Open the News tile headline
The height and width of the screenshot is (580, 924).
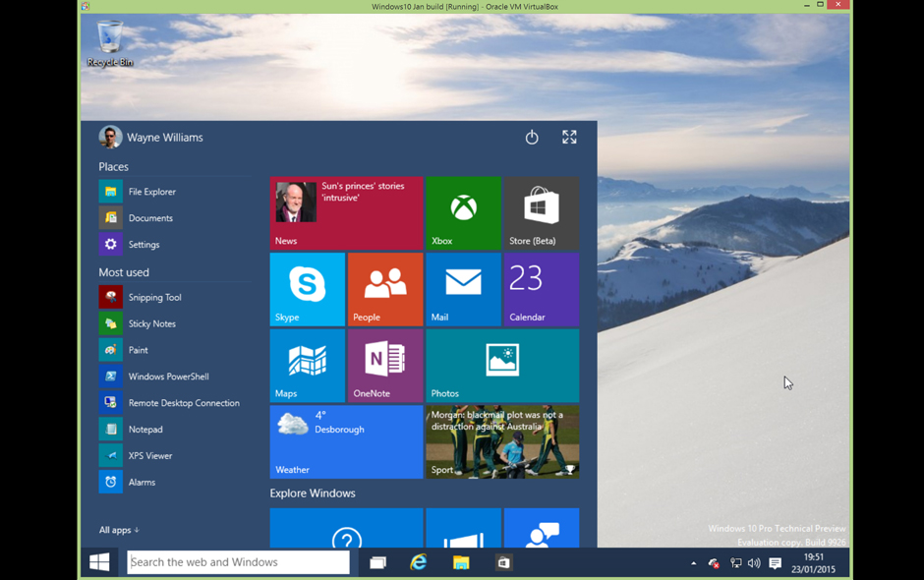click(346, 213)
